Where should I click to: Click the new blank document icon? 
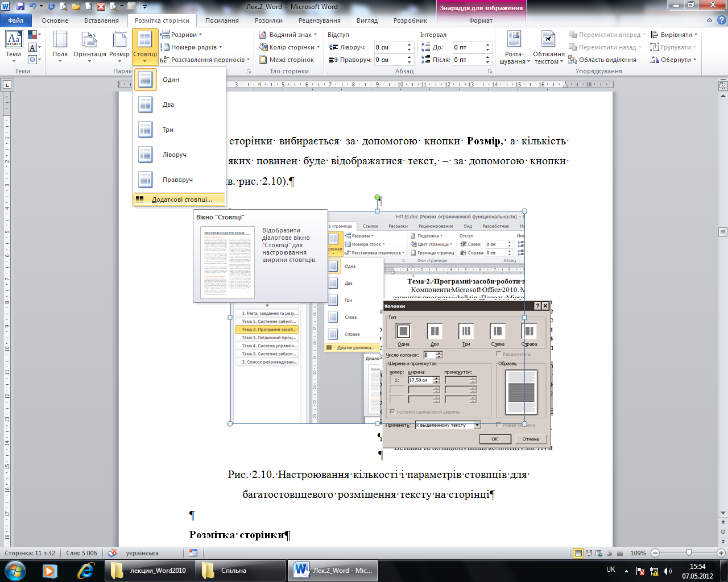[x=88, y=7]
